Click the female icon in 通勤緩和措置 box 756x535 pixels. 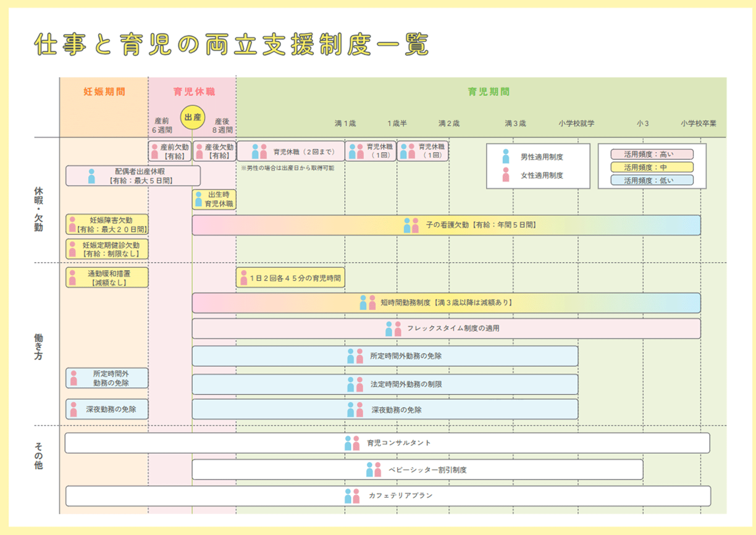tap(72, 278)
